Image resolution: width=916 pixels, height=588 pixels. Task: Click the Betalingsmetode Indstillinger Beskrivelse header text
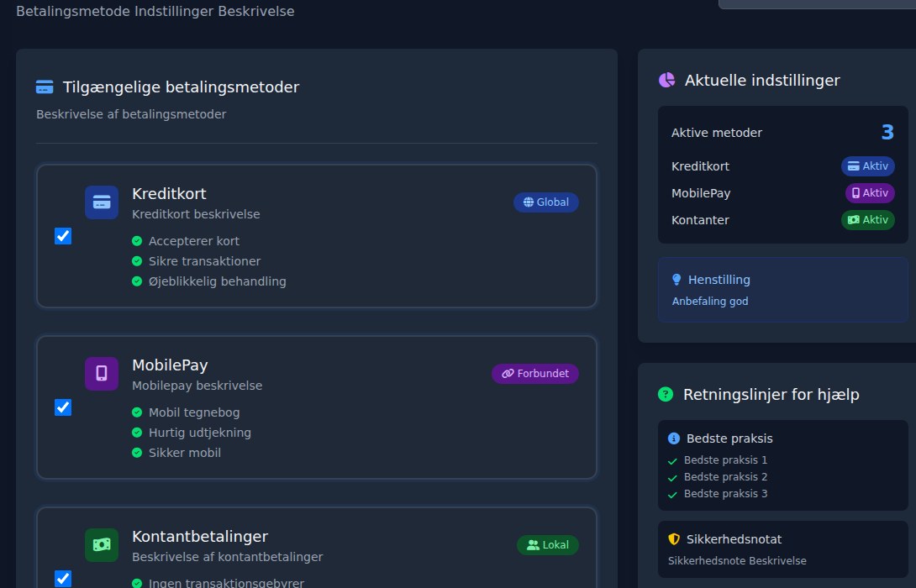[x=155, y=11]
